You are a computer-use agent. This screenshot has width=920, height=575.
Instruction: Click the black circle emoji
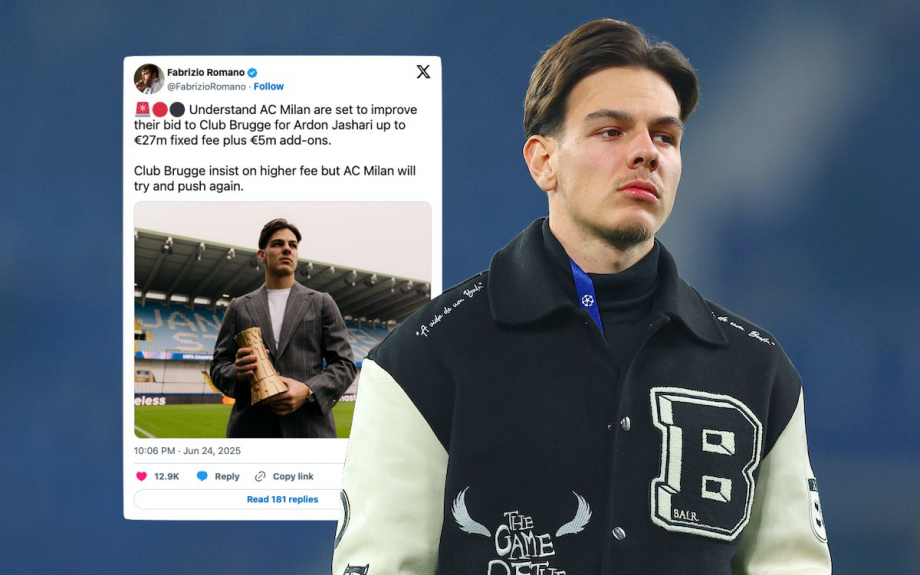point(177,109)
